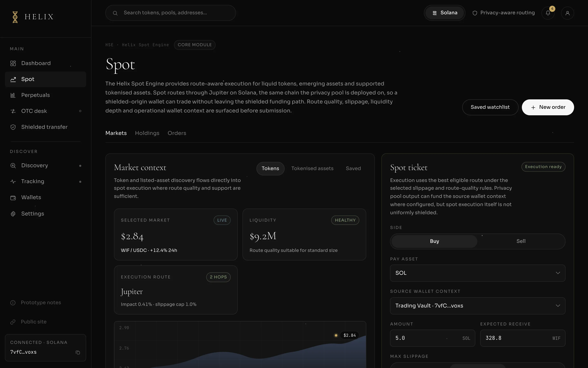Viewport: 588px width, 368px height.
Task: Click the HEALTHY liquidity badge
Action: (x=345, y=220)
